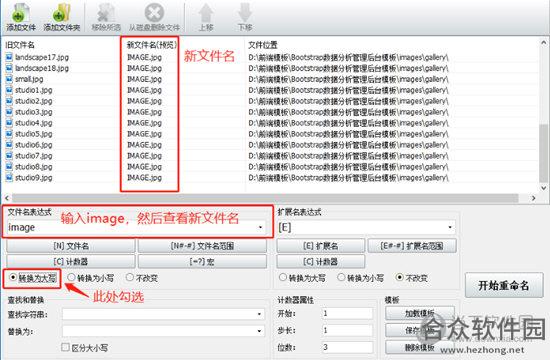
Task: Click the 新文件名(预览) column header
Action: click(152, 45)
